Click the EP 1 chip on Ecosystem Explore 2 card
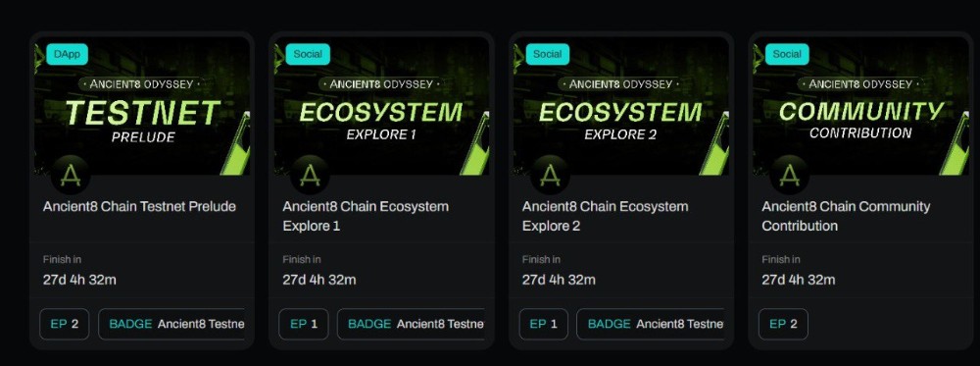Viewport: 980px width, 366px height. [x=544, y=324]
